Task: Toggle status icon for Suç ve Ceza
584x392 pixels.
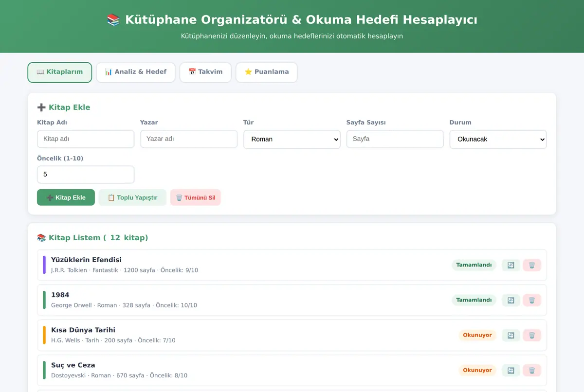Action: point(511,370)
